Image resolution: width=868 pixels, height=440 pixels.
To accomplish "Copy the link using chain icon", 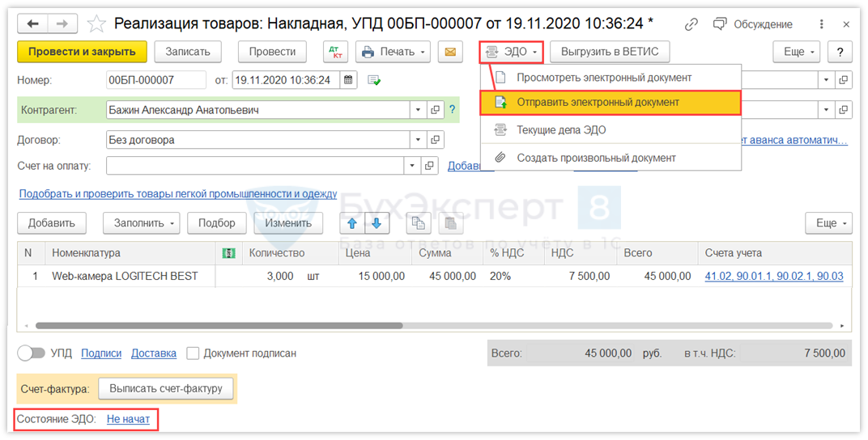I will tap(691, 24).
